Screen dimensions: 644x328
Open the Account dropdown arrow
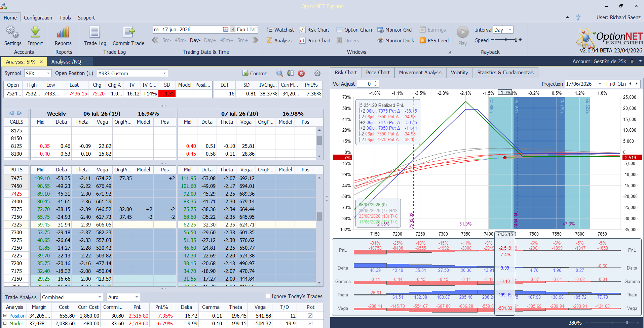pos(640,61)
